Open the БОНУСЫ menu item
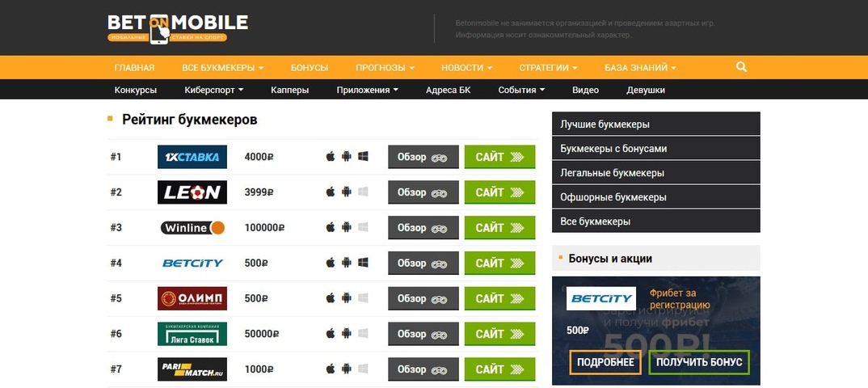Viewport: 868px width, 388px height. click(x=310, y=68)
